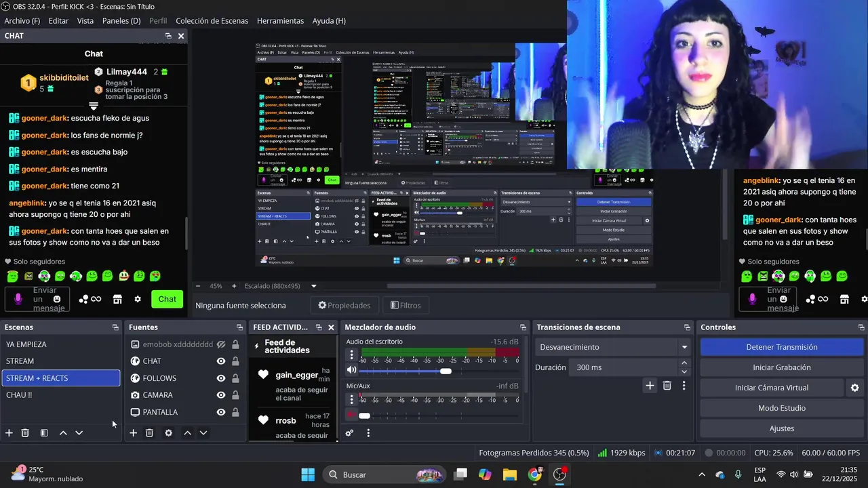Open Desvanecimiento transition dropdown
868x488 pixels.
click(613, 347)
